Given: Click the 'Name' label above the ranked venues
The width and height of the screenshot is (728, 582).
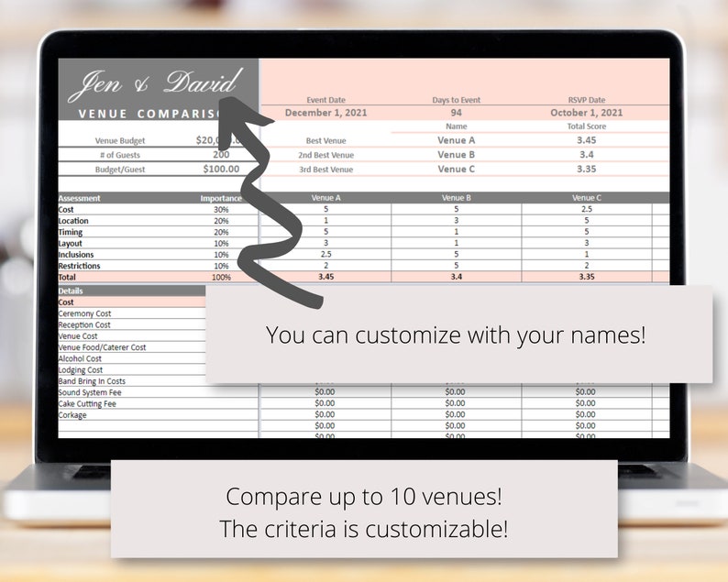Looking at the screenshot, I should (457, 126).
